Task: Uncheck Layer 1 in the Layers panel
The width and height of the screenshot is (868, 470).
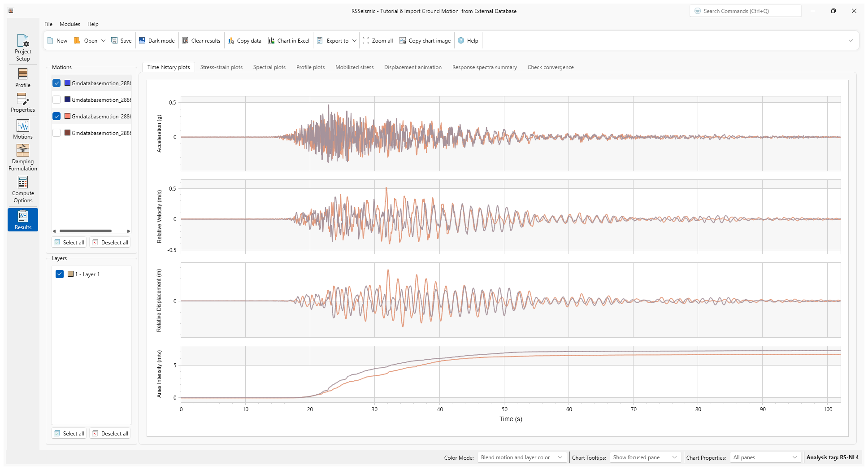Action: (60, 274)
